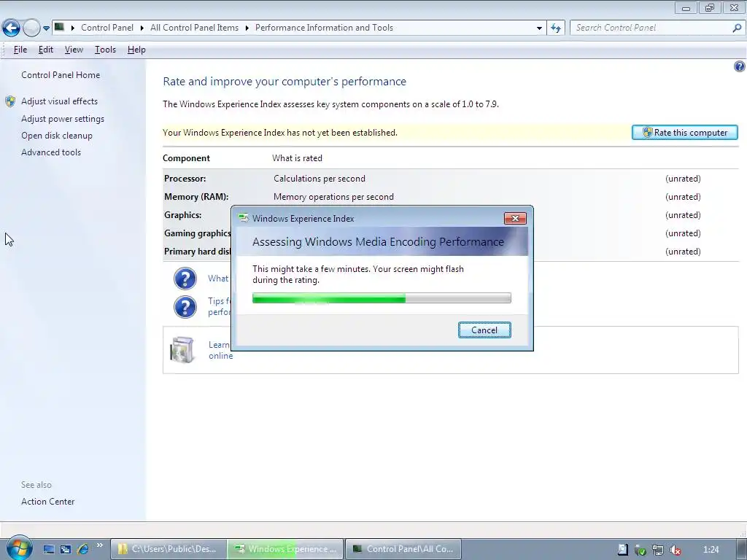Select All Control Panel Items breadcrumb
Image resolution: width=747 pixels, height=560 pixels.
click(x=194, y=28)
